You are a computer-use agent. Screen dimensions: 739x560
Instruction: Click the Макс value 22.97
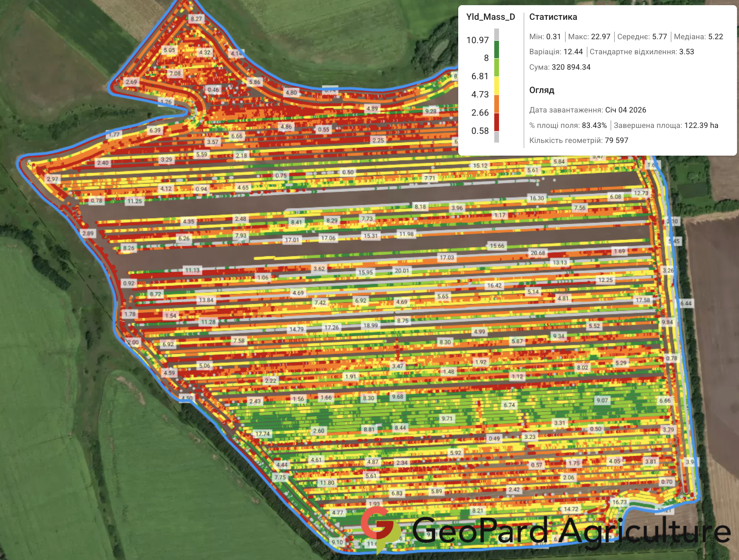[600, 37]
